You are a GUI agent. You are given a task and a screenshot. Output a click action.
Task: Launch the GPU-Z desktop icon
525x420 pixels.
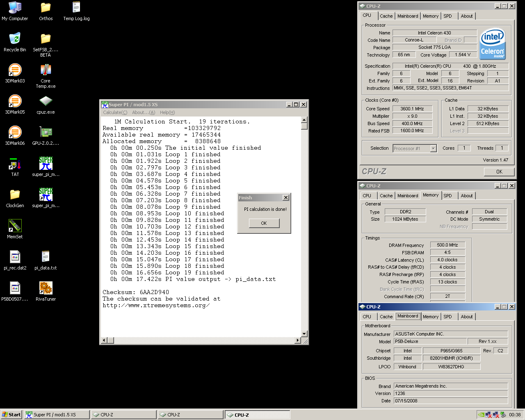coord(46,136)
